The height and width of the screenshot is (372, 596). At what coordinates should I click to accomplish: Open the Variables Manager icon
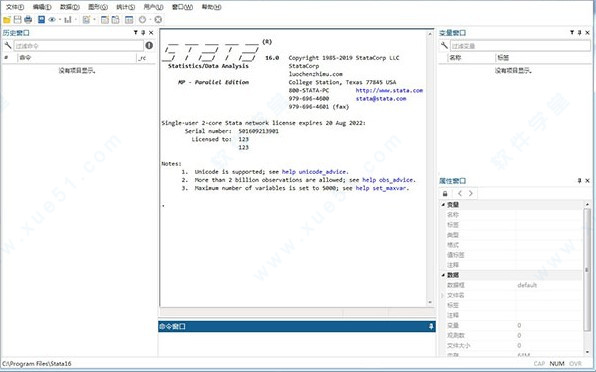[129, 20]
